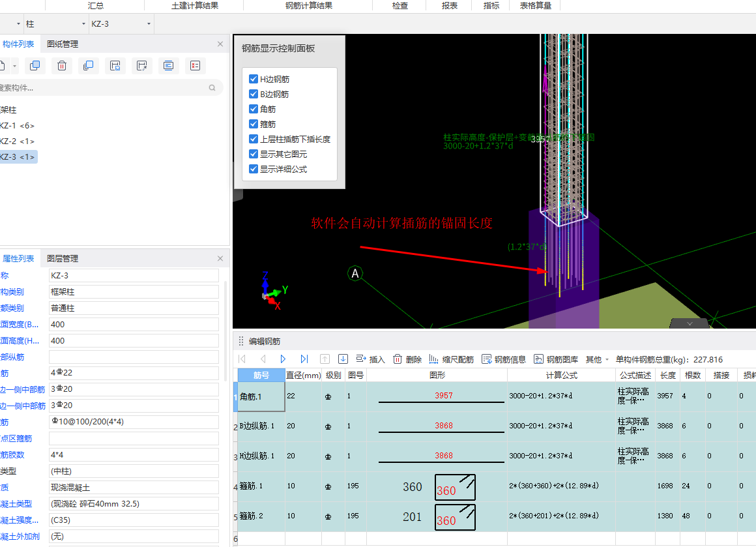
Task: Go to next rebar record arrow
Action: pyautogui.click(x=283, y=359)
